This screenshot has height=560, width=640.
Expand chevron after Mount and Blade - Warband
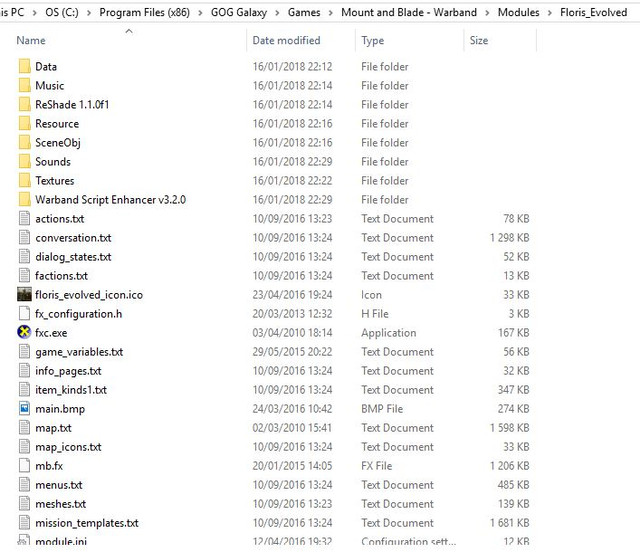coord(487,13)
